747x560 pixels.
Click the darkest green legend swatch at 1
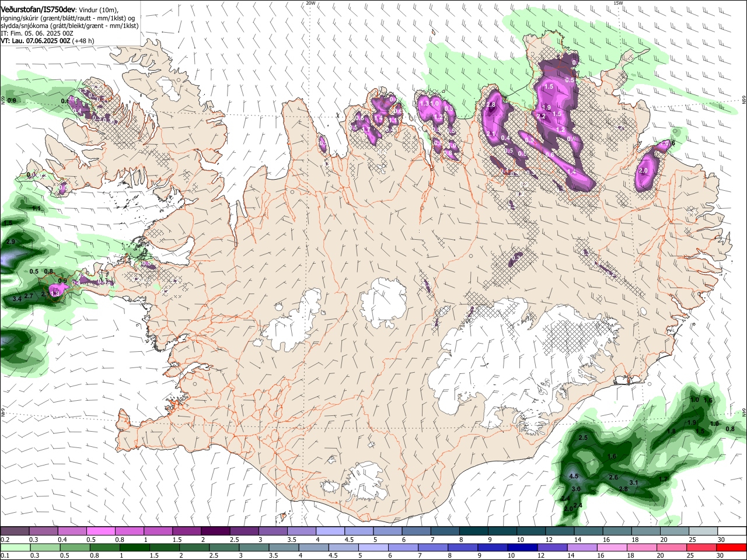pyautogui.click(x=134, y=547)
